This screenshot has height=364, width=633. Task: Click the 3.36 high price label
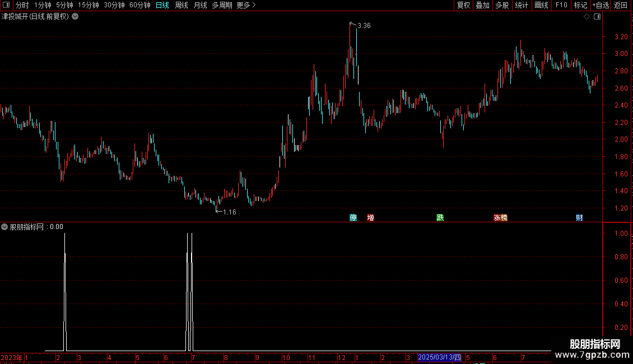point(364,26)
